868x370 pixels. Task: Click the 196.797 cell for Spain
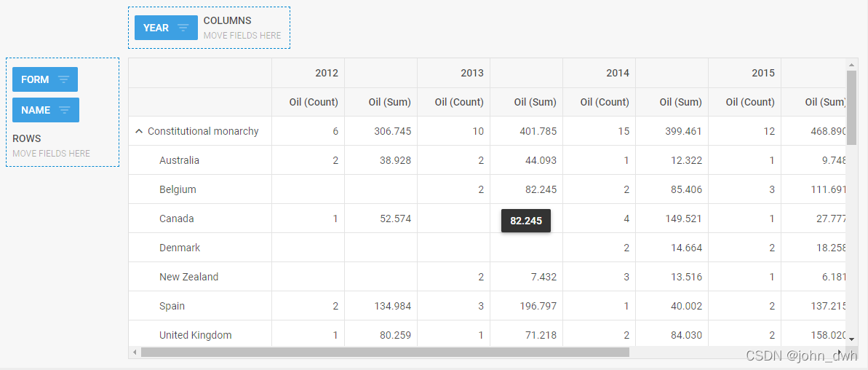tap(527, 306)
